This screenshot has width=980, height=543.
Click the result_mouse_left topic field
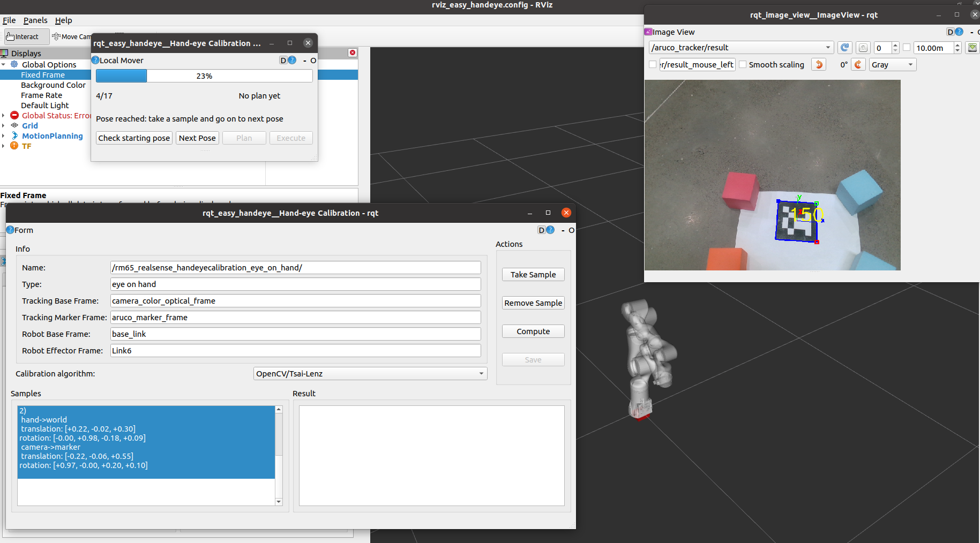coord(697,64)
